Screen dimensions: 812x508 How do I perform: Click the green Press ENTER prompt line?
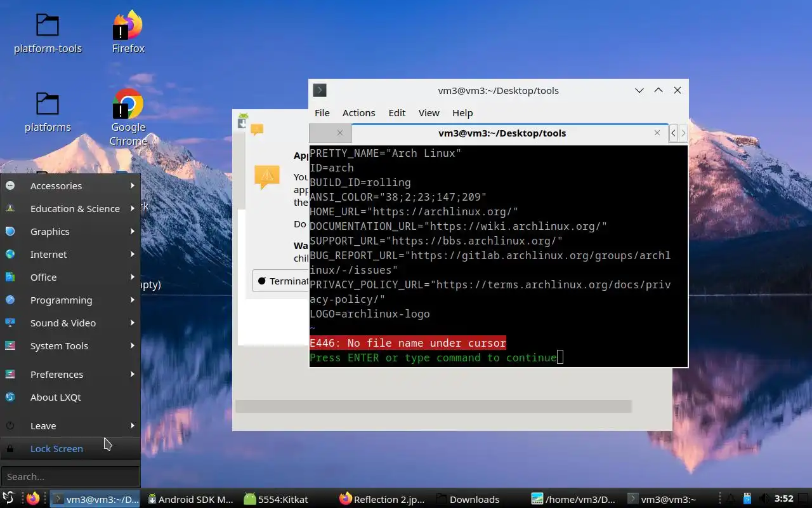click(433, 358)
